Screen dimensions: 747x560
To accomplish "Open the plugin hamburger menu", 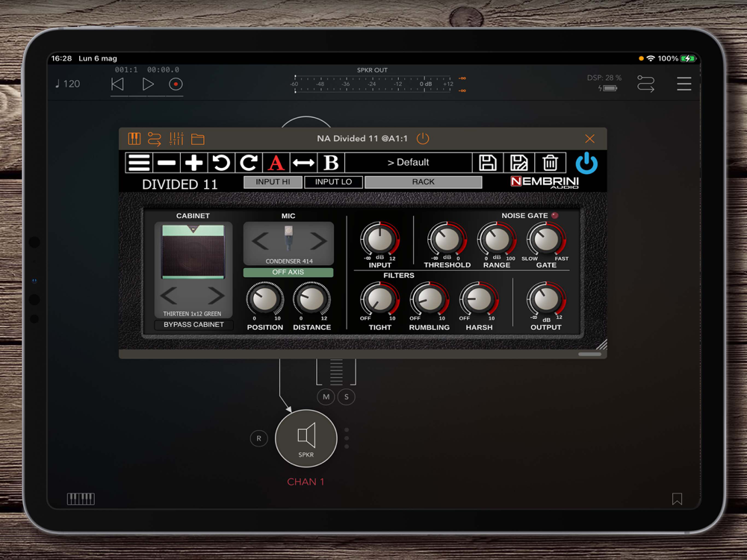I will coord(139,163).
